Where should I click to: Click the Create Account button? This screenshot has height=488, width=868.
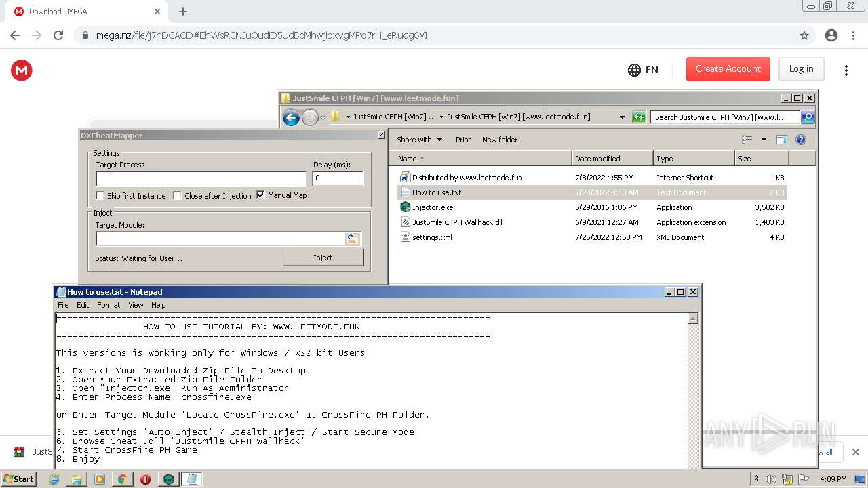point(728,69)
